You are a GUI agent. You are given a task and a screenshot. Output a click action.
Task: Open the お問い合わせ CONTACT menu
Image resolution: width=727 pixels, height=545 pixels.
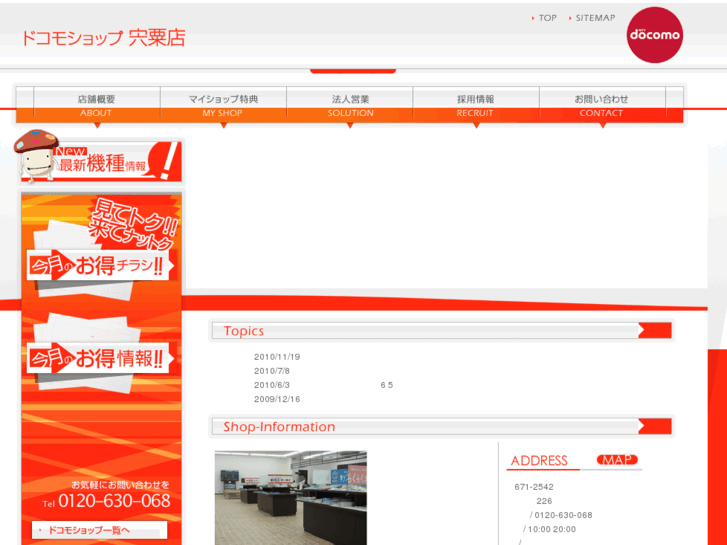602,105
